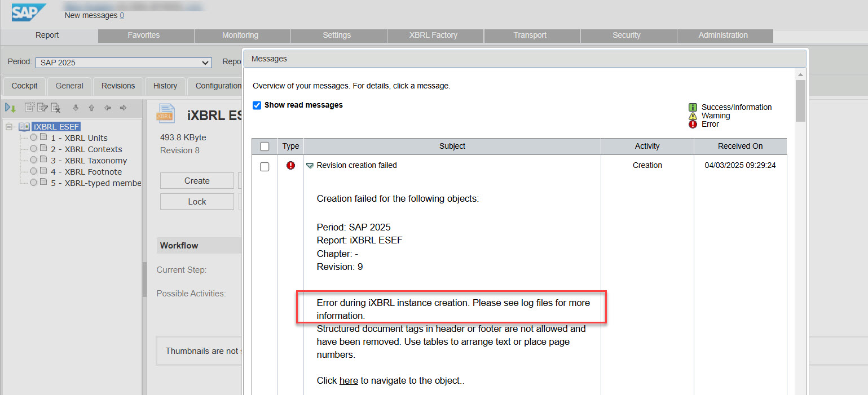Tick the select-all checkbox in table header
Viewport: 868px width, 395px height.
point(265,147)
